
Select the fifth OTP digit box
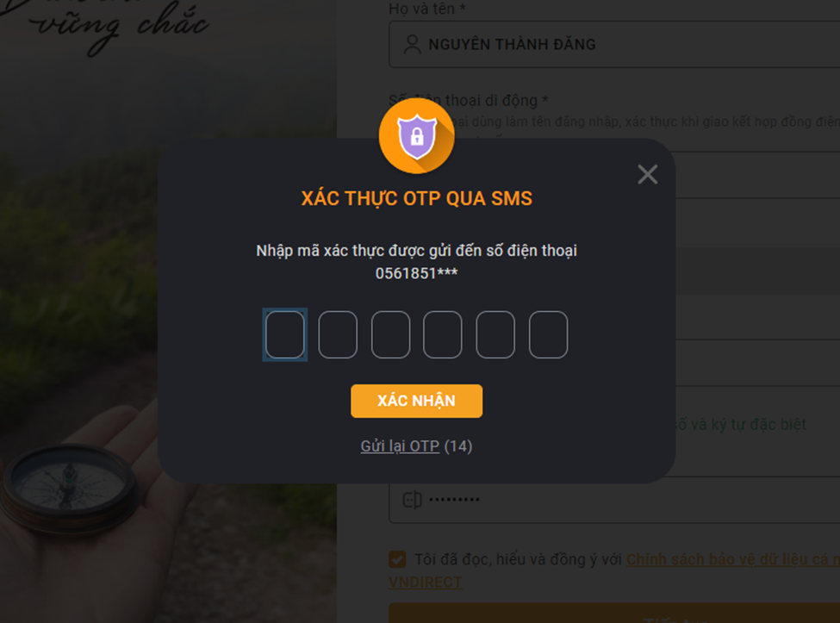(495, 335)
